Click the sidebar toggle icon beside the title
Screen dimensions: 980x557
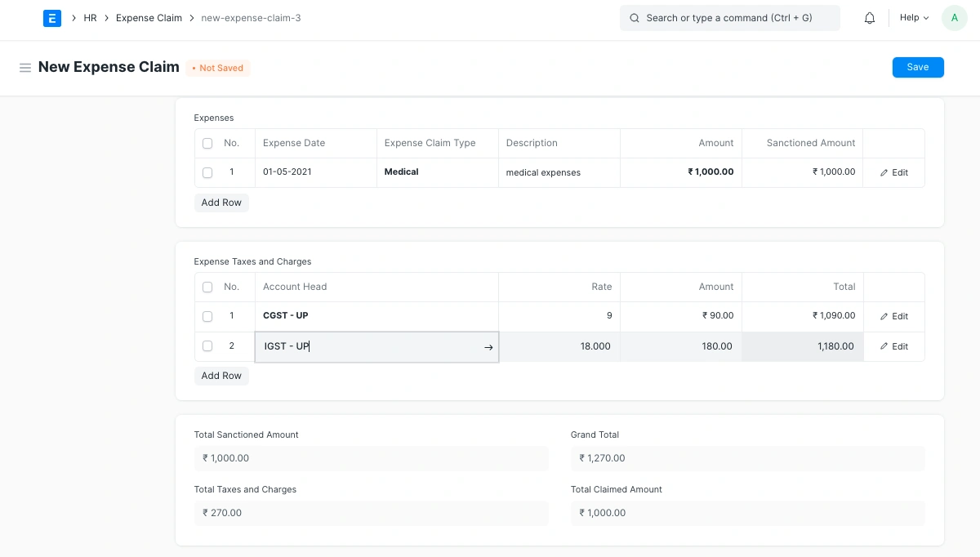pos(25,68)
